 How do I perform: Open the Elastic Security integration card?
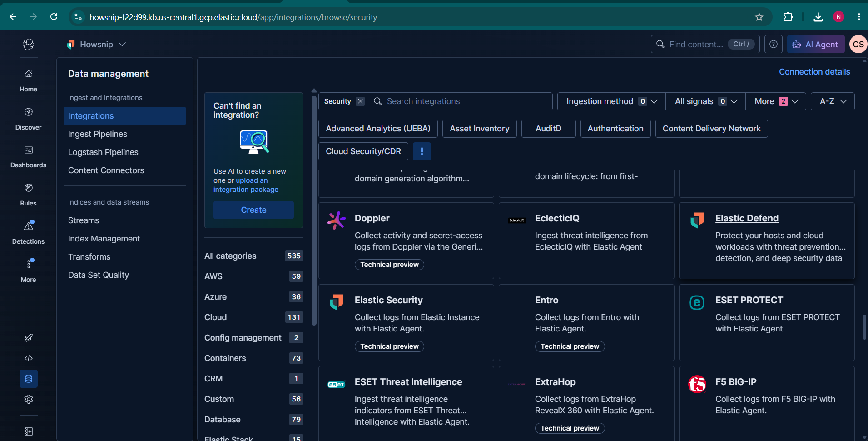point(406,322)
